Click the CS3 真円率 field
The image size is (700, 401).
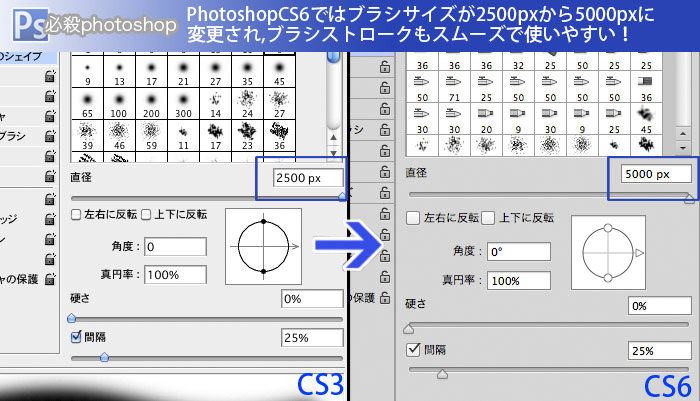point(175,275)
